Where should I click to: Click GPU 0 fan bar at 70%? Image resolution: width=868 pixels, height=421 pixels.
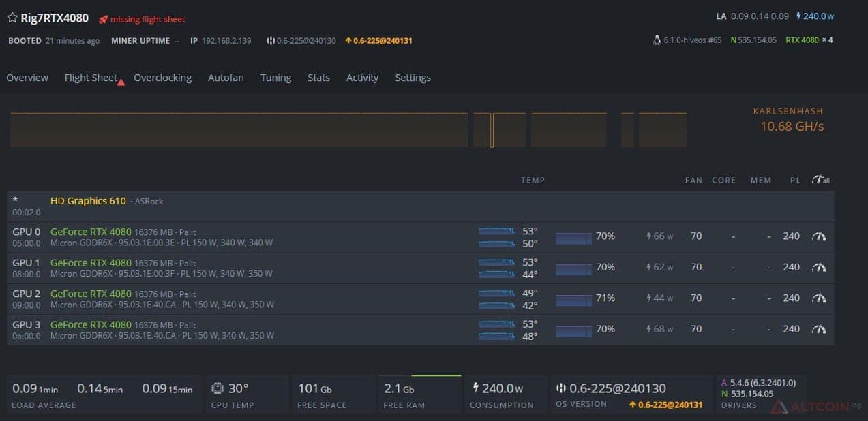(x=573, y=237)
